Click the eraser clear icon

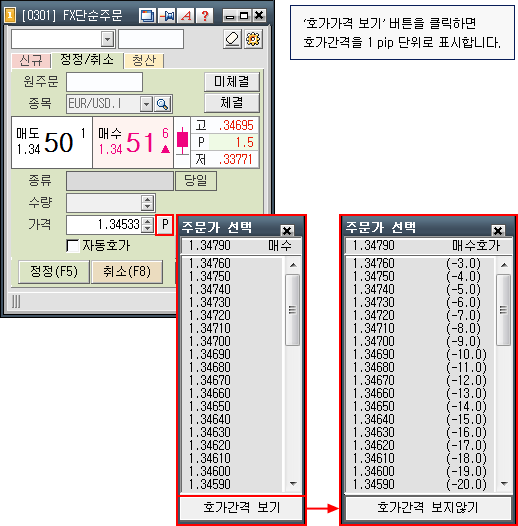pyautogui.click(x=232, y=39)
